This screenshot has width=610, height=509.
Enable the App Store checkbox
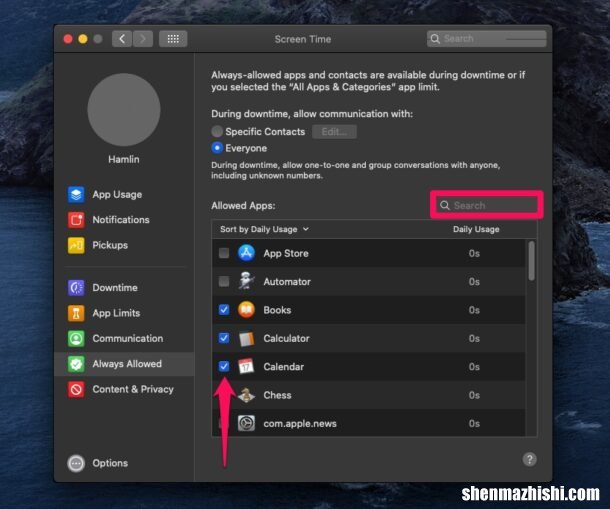224,253
